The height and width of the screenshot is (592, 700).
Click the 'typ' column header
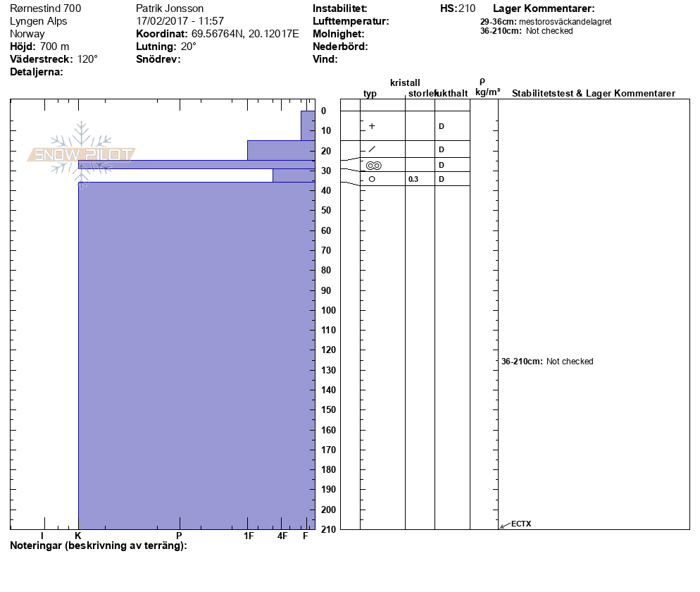[x=370, y=94]
